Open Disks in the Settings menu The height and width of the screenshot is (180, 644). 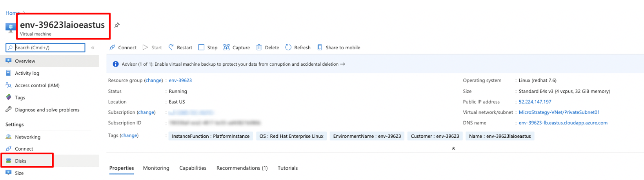[21, 161]
